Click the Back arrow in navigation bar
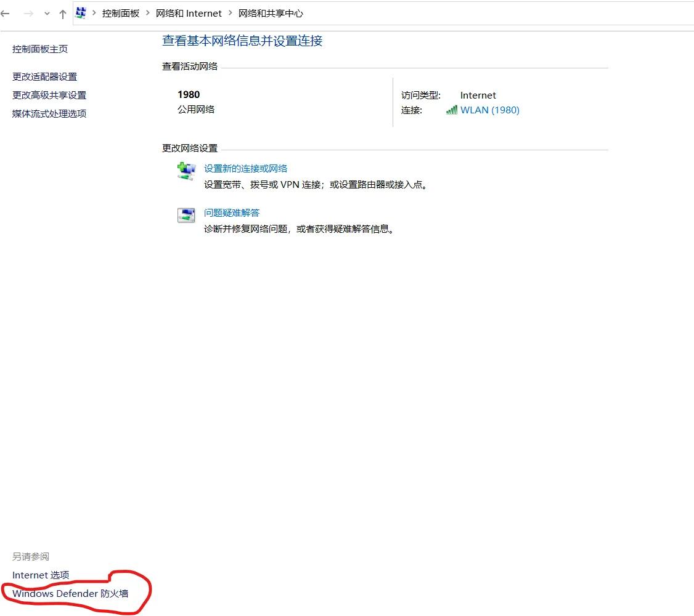694x616 pixels. pos(6,14)
